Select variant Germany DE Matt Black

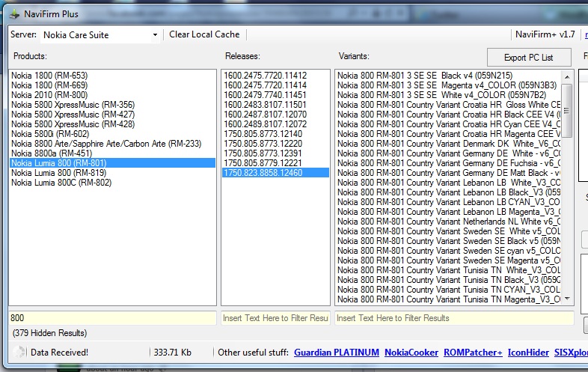[449, 173]
